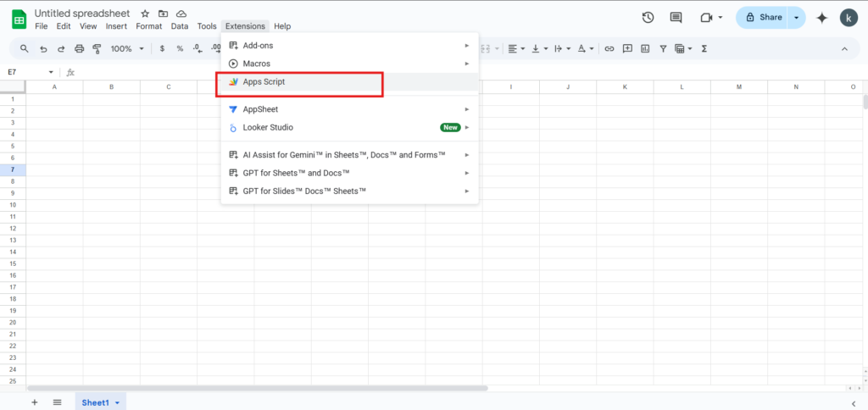The height and width of the screenshot is (410, 868).
Task: Star the Untitled spreadsheet
Action: (145, 14)
